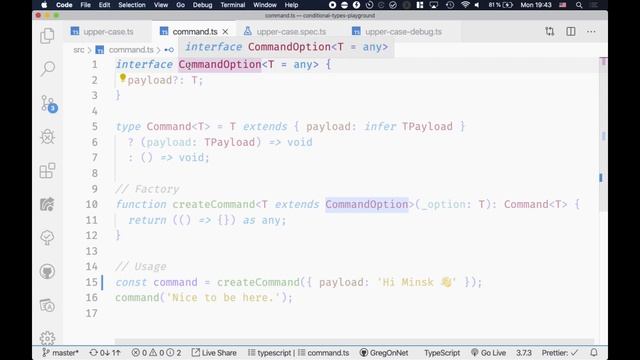Image resolution: width=640 pixels, height=360 pixels.
Task: Open changes compare icon in editor toolbar
Action: (x=549, y=31)
